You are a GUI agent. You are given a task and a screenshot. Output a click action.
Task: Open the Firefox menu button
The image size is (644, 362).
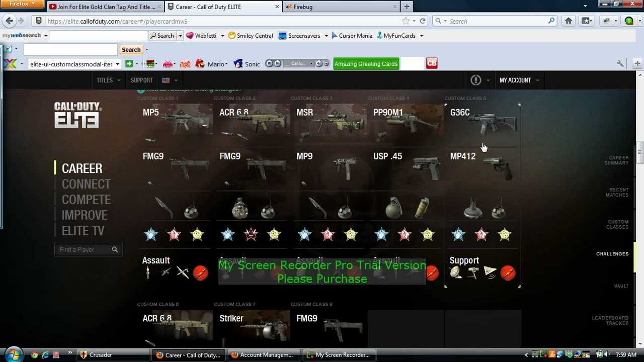[23, 4]
